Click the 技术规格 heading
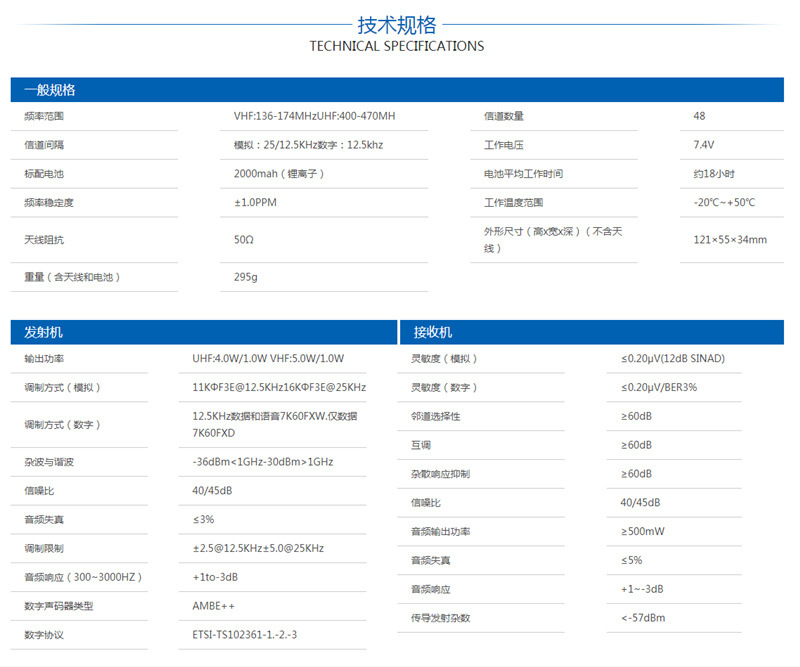 tap(396, 25)
